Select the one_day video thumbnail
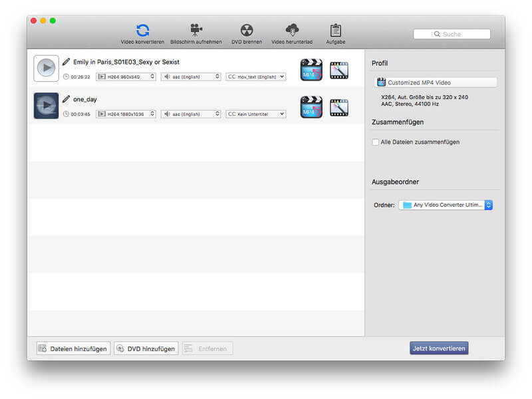Viewport: 532px width, 399px height. (46, 106)
